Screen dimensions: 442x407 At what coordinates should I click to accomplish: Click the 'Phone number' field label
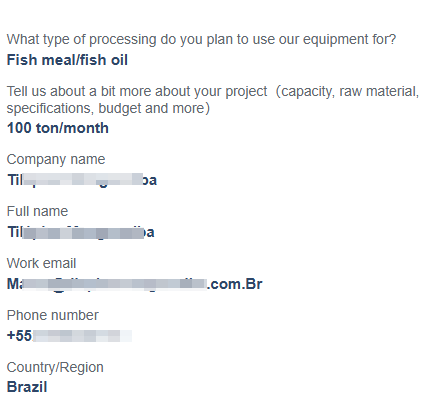click(53, 315)
